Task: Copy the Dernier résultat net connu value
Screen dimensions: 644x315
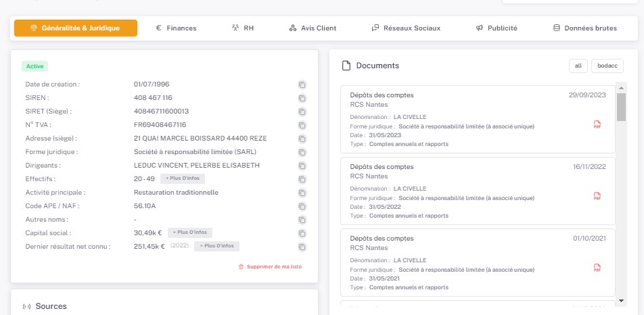Action: [302, 247]
